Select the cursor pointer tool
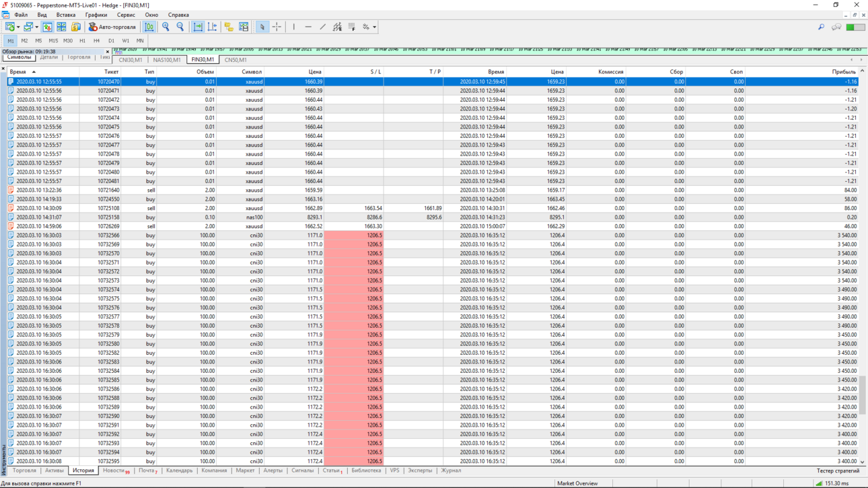 [x=262, y=27]
